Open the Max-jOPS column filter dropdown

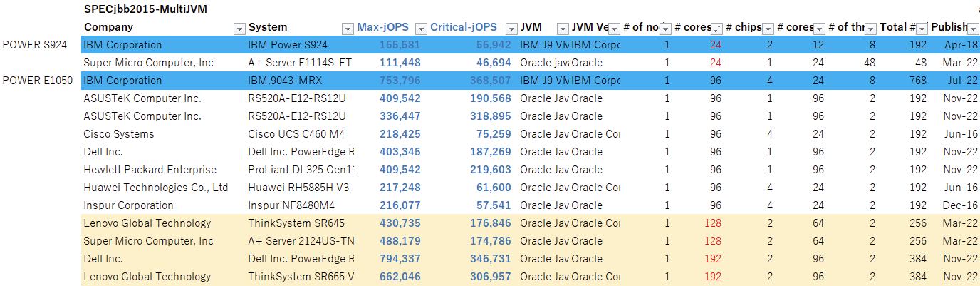point(421,28)
